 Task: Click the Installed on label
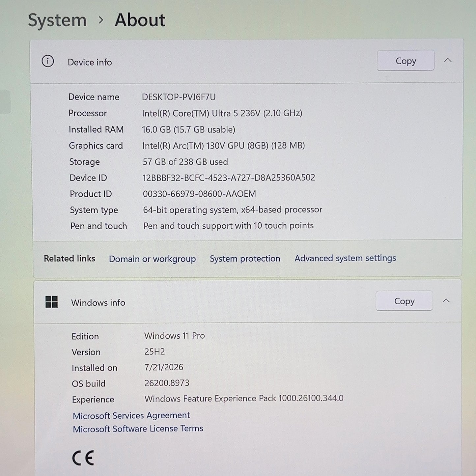(x=95, y=368)
